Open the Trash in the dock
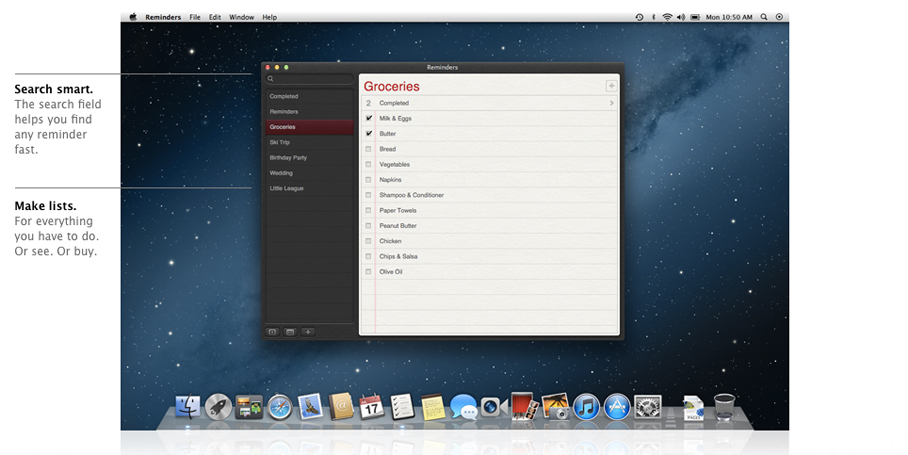 pos(724,407)
